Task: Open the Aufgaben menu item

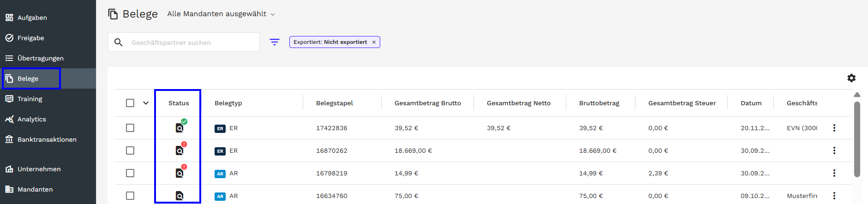Action: [32, 18]
